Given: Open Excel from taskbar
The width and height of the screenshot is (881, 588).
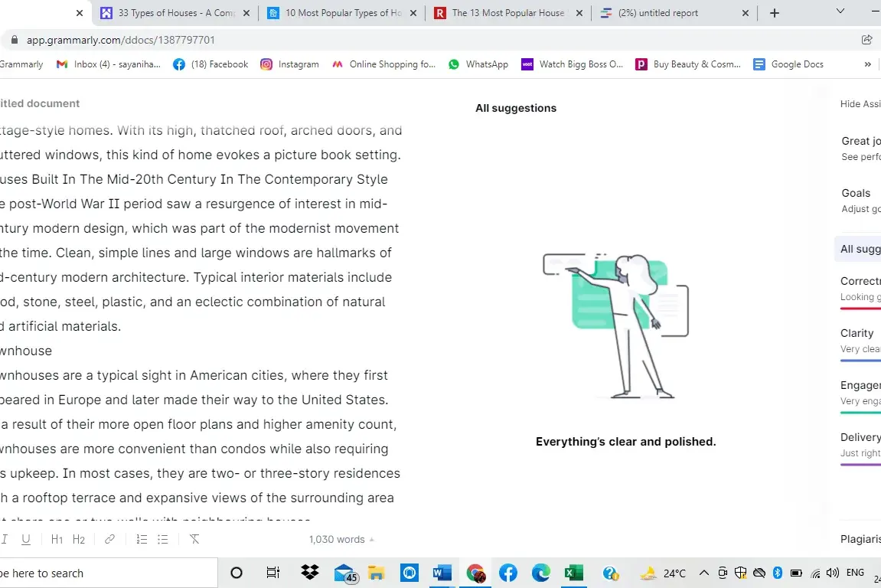Looking at the screenshot, I should [573, 573].
